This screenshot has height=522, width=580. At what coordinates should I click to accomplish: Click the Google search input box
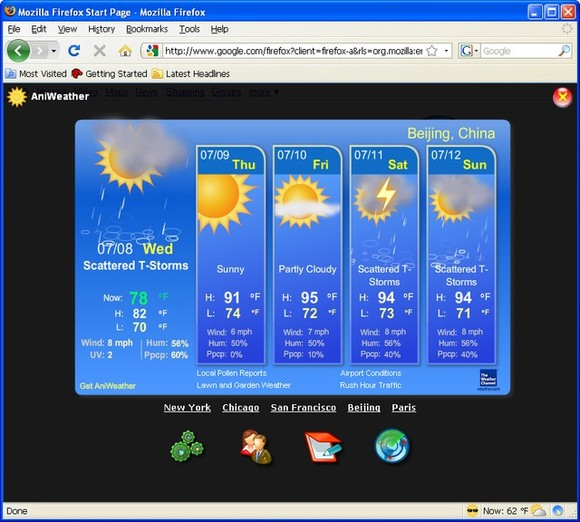click(519, 51)
